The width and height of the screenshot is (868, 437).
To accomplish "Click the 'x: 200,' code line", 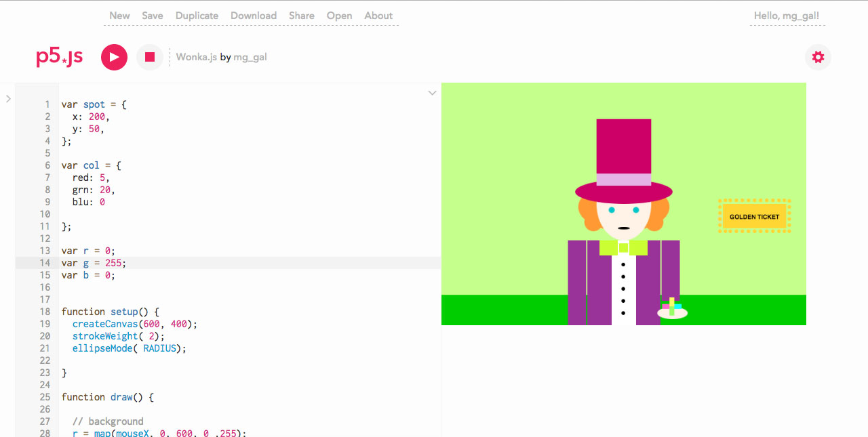I will tap(91, 117).
